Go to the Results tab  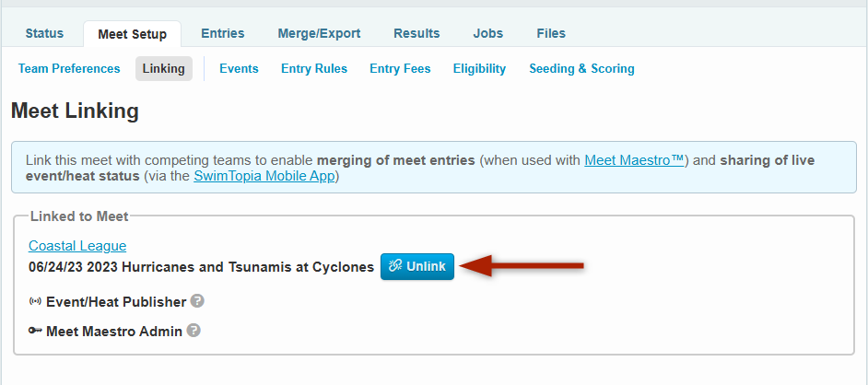[x=416, y=33]
